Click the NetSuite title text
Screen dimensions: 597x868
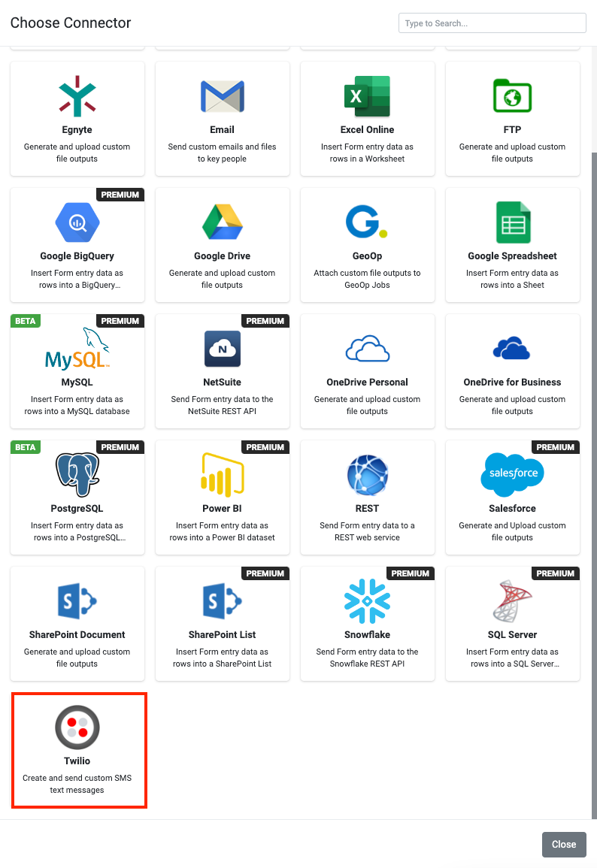coord(222,382)
